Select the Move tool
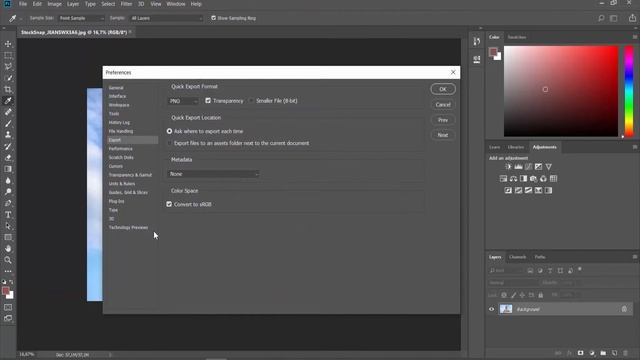640x360 pixels. pyautogui.click(x=8, y=44)
